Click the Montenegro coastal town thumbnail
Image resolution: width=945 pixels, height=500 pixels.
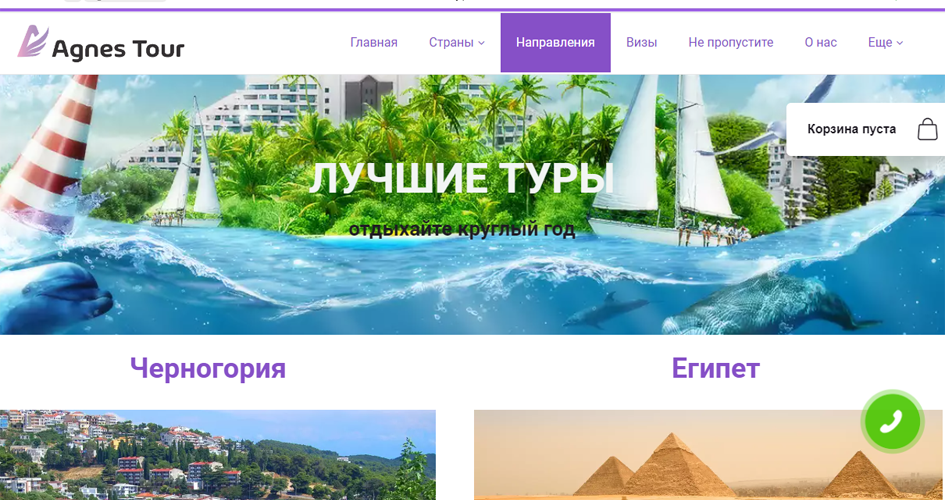coord(218,455)
